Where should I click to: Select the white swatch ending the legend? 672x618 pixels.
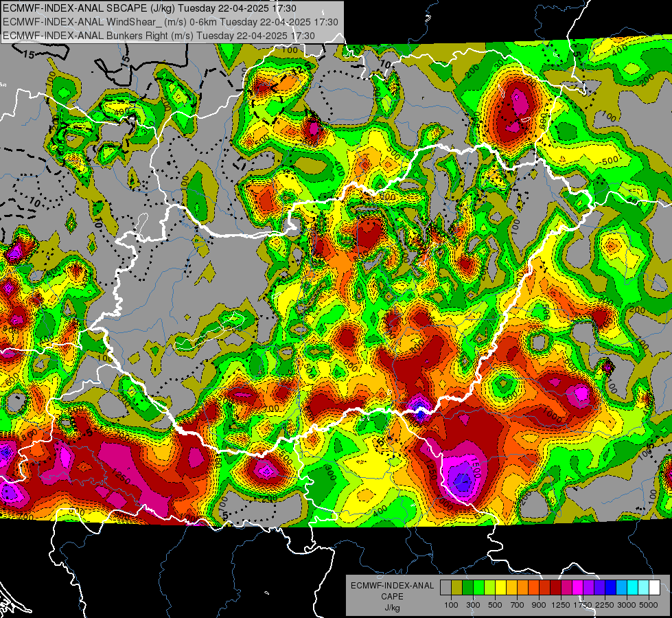tap(655, 588)
